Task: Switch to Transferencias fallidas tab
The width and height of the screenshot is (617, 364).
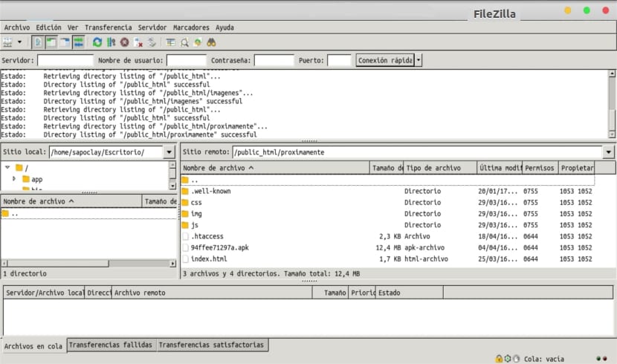Action: (111, 345)
